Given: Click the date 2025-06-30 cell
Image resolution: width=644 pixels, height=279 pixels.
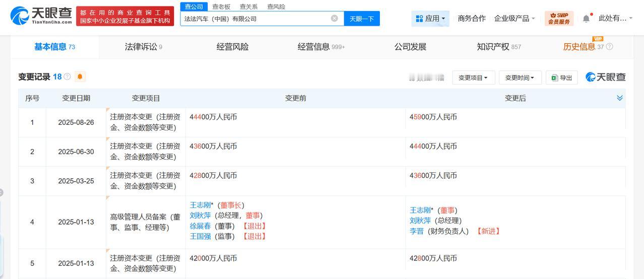Looking at the screenshot, I should point(76,152).
